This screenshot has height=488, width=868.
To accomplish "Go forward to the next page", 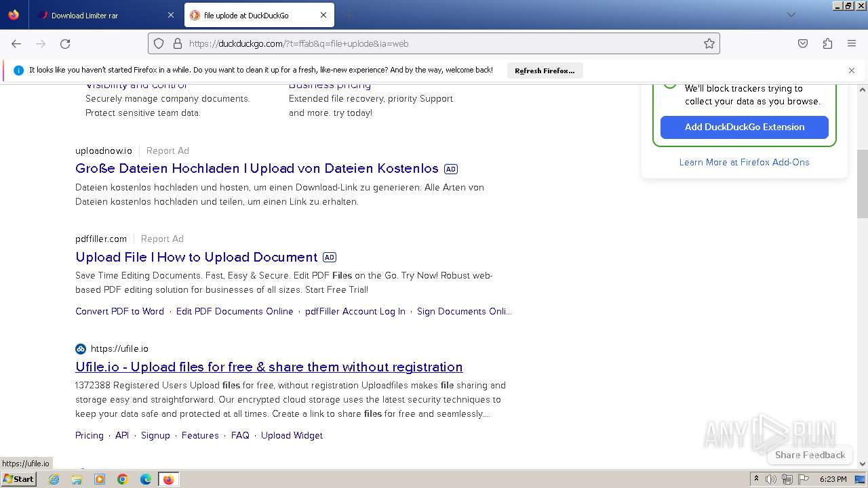I will coord(41,43).
